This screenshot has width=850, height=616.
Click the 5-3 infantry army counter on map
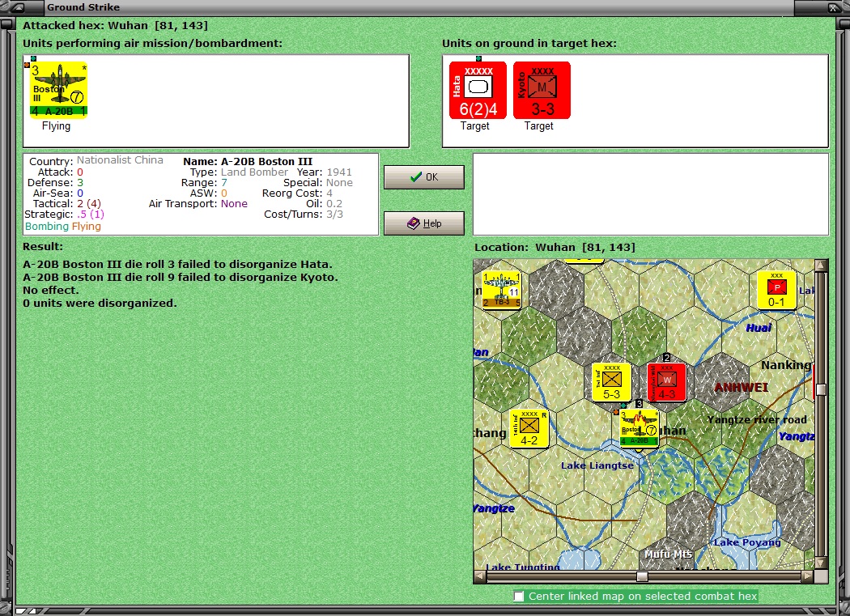point(611,382)
